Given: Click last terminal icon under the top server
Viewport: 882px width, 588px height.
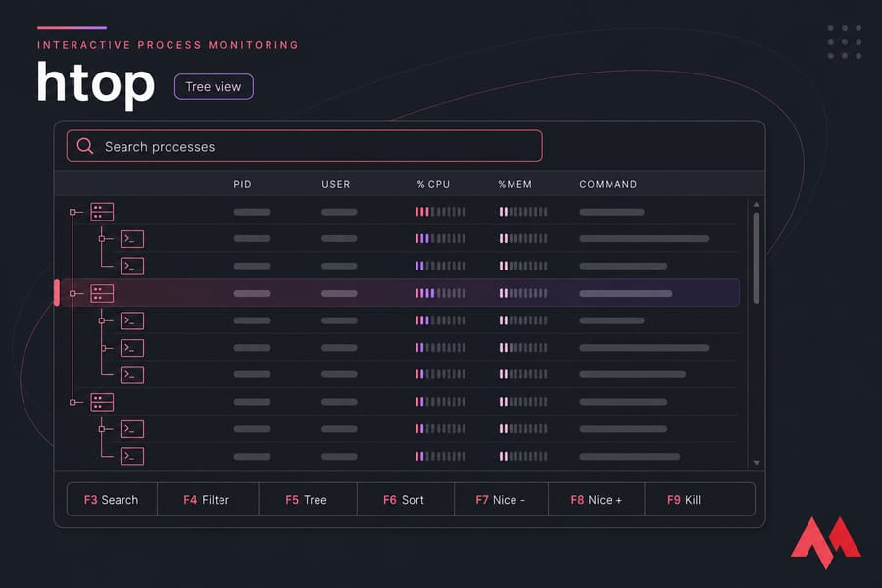Looking at the screenshot, I should [x=132, y=267].
